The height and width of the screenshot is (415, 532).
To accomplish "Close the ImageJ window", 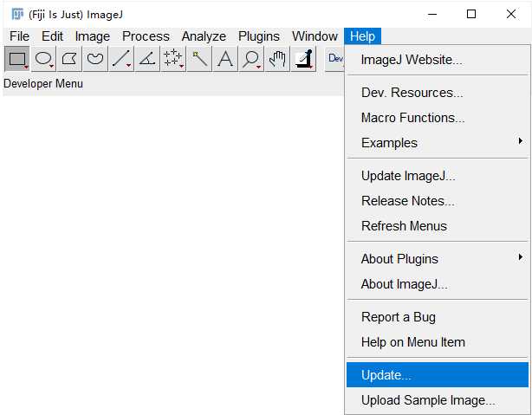I will point(511,14).
